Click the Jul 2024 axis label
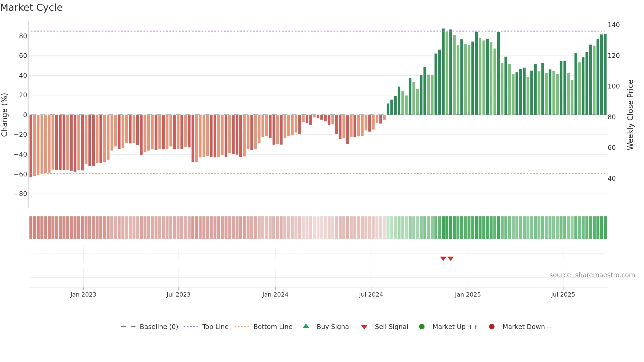This screenshot has width=644, height=362. (371, 294)
